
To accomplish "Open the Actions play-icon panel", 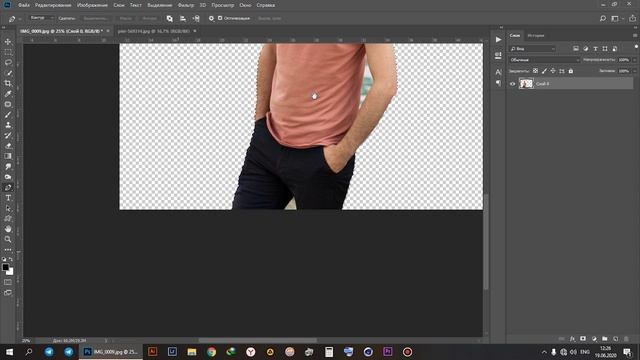I will pos(498,40).
